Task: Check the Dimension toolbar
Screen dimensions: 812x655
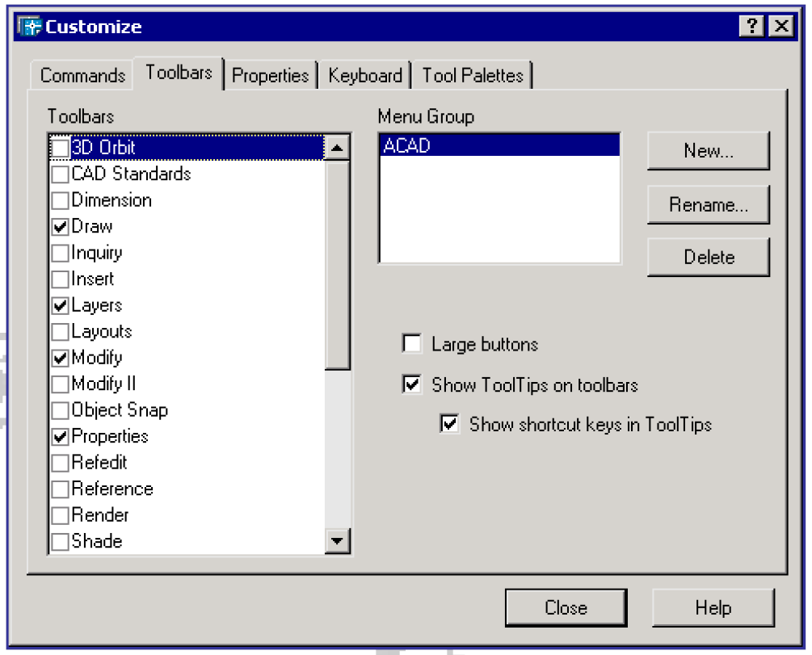Action: coord(60,199)
